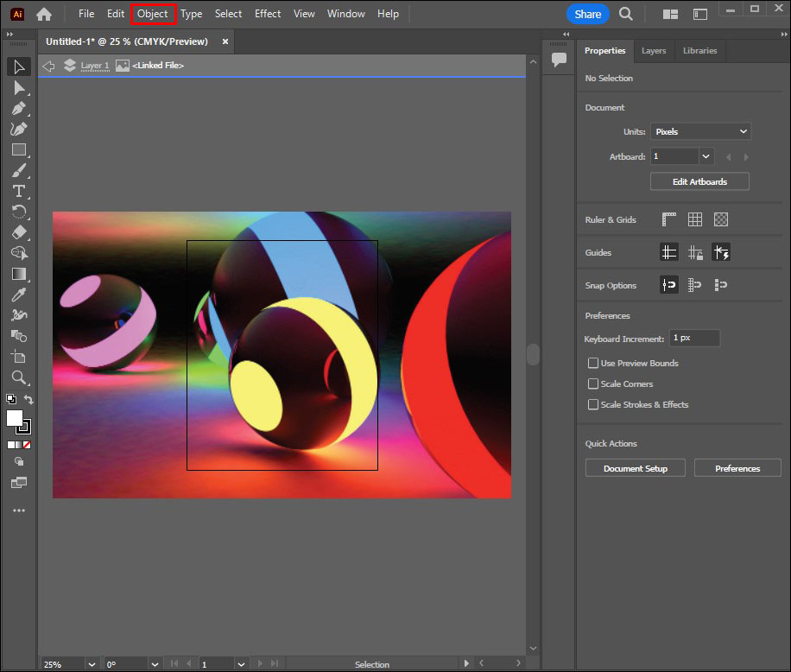Select the Pen tool

coord(18,108)
